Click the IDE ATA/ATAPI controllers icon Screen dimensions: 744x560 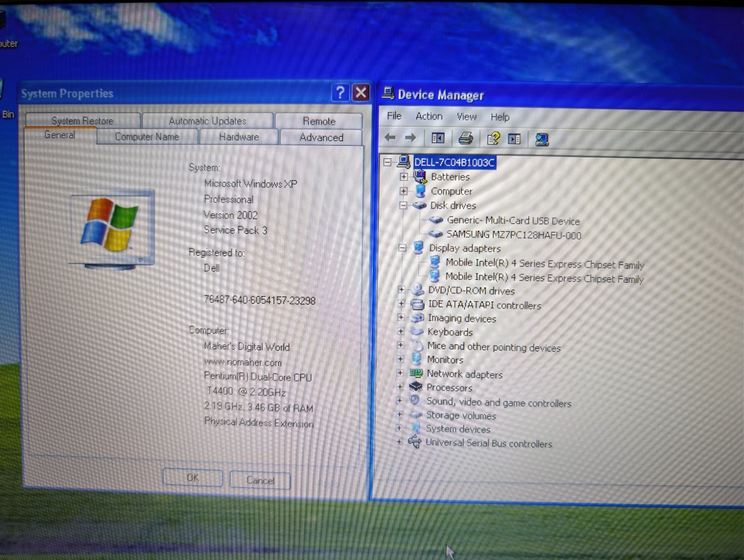point(418,305)
